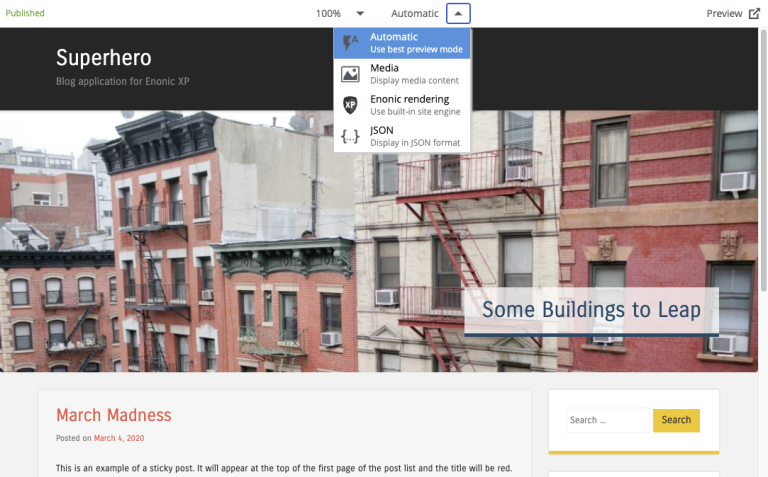Go to the Superhero site title
The height and width of the screenshot is (477, 768).
pyautogui.click(x=103, y=58)
